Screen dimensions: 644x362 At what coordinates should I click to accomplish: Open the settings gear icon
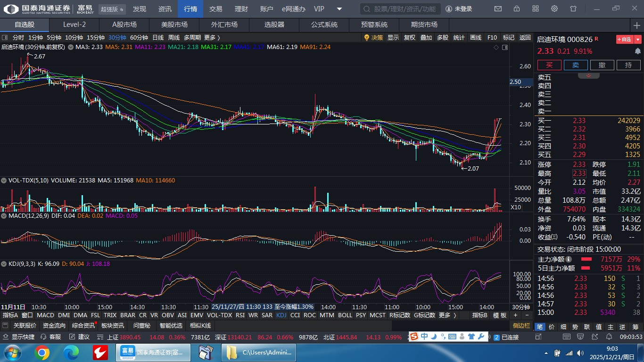pos(554,8)
